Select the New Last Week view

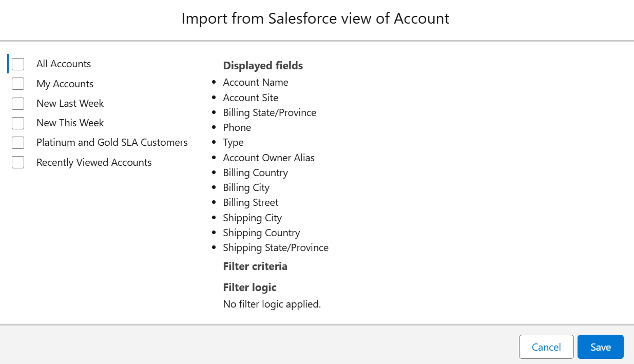click(x=70, y=103)
